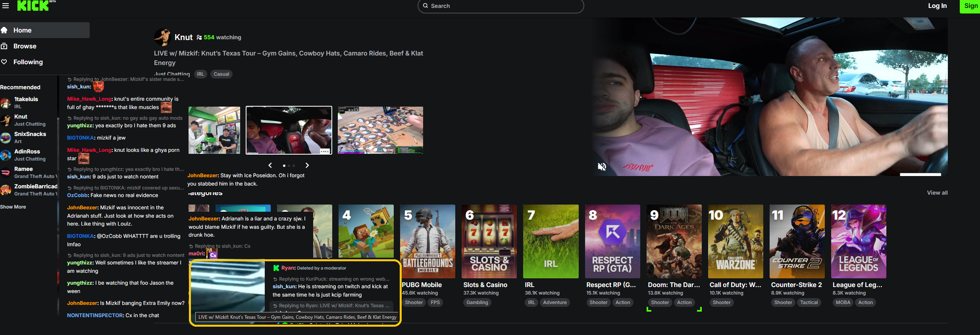Click Tactical tag under Counter-Strike 2
The height and width of the screenshot is (335, 980).
809,302
